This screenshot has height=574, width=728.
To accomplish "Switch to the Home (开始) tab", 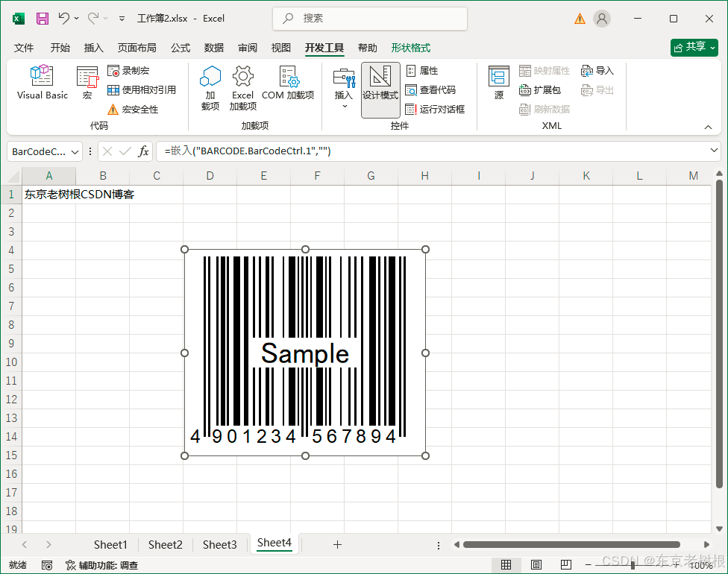I will tap(60, 48).
